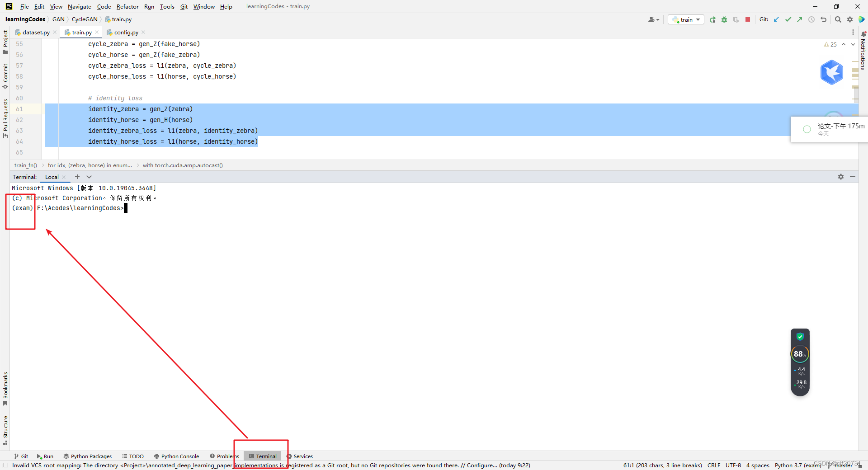868x470 pixels.
Task: Start debugging with the bug icon
Action: (724, 19)
